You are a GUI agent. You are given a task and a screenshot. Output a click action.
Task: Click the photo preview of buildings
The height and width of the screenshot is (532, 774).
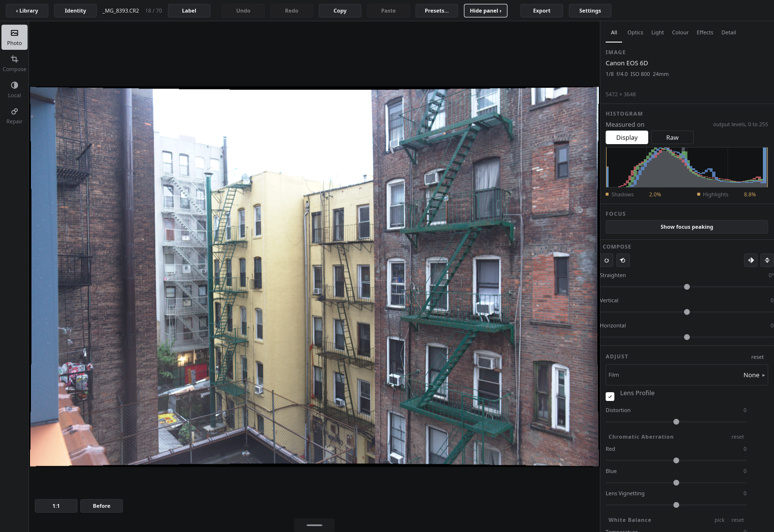point(314,277)
